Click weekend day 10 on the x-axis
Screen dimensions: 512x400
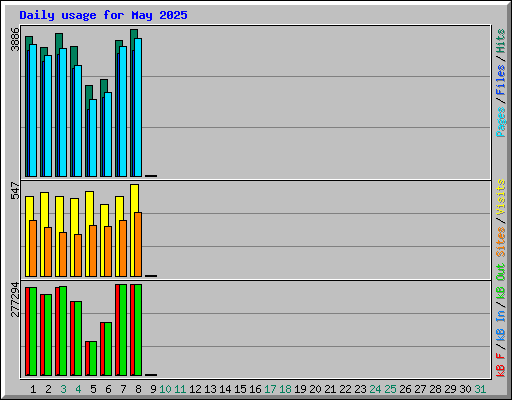tap(165, 389)
